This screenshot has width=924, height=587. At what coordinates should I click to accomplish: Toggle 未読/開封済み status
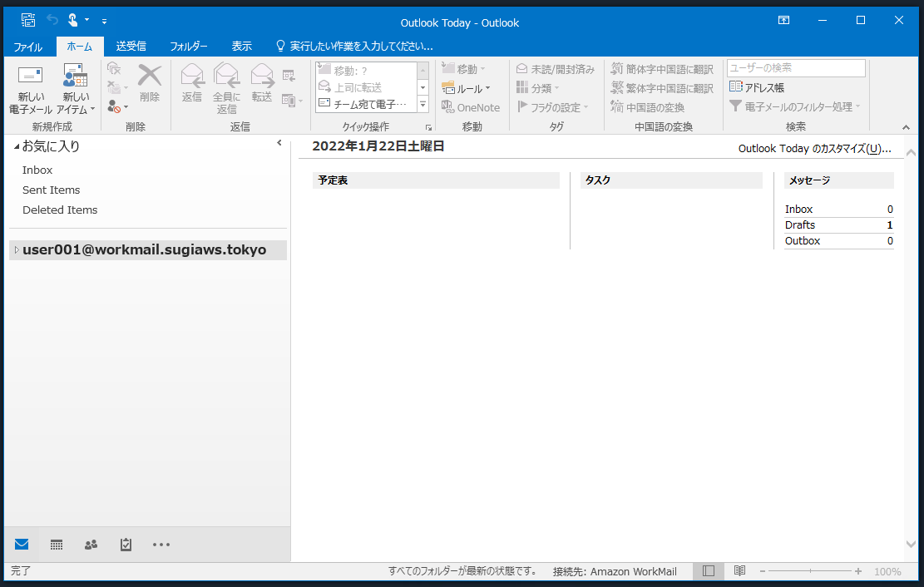(x=555, y=69)
